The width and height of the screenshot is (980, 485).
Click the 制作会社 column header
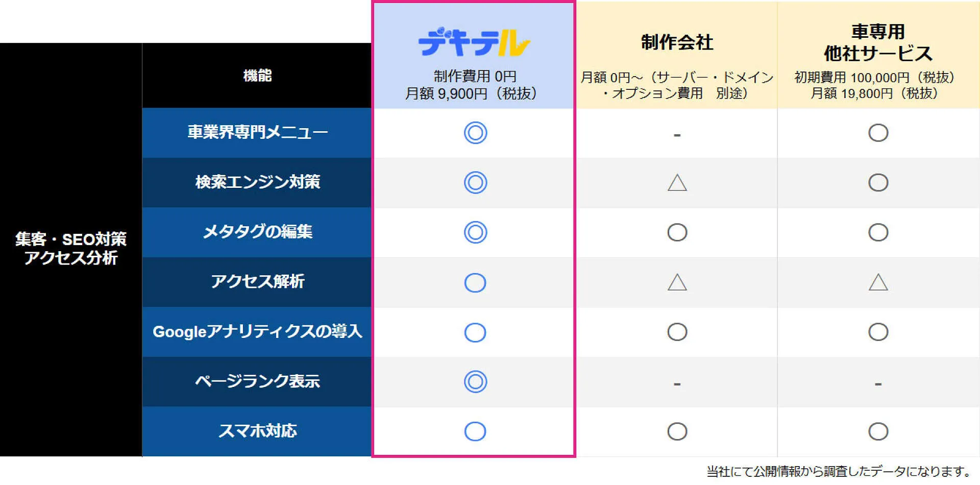coord(677,55)
